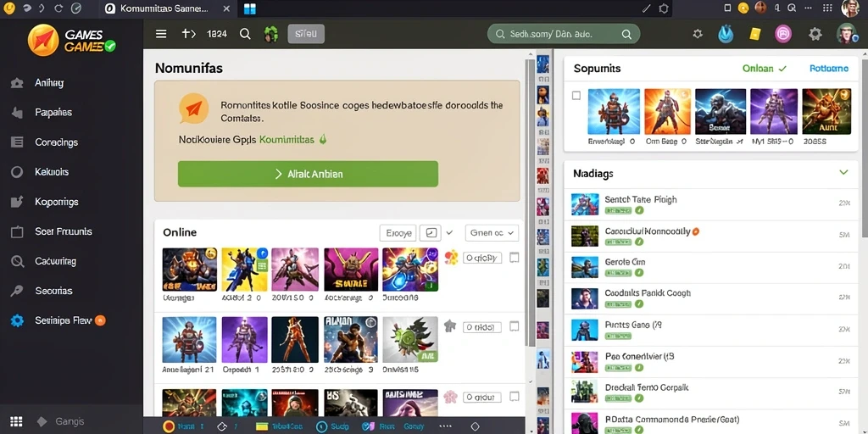Image resolution: width=868 pixels, height=434 pixels.
Task: Click the yellow note icon in header
Action: [x=755, y=34]
